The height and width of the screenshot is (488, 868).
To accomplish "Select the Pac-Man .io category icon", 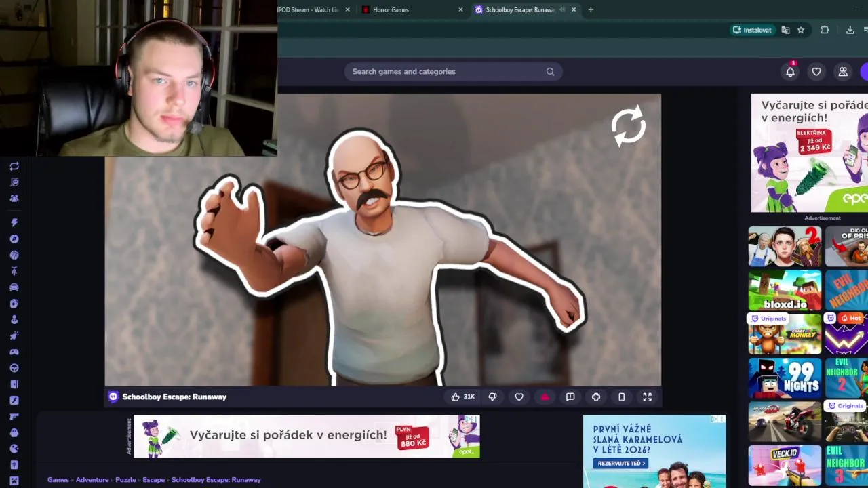I will 14,449.
